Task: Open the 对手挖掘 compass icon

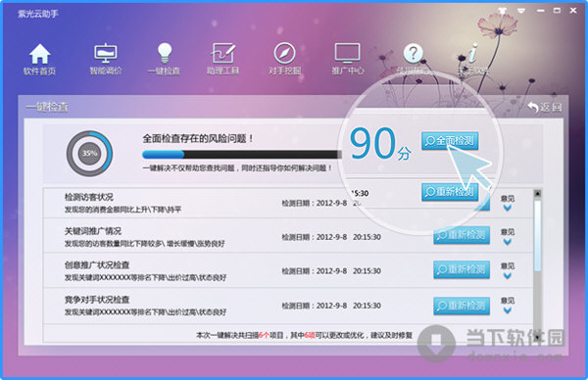Action: tap(284, 59)
